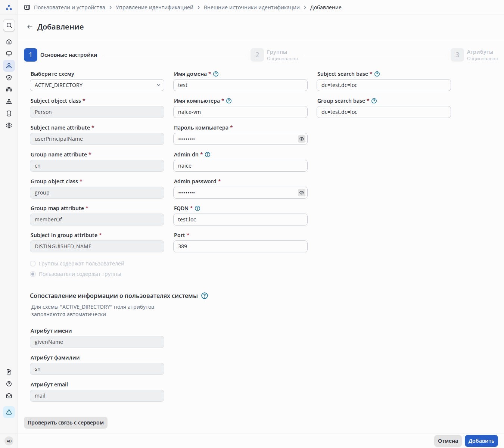The width and height of the screenshot is (504, 448).
Task: Select 'Группы содержат пользователей' radio button
Action: coord(33,264)
